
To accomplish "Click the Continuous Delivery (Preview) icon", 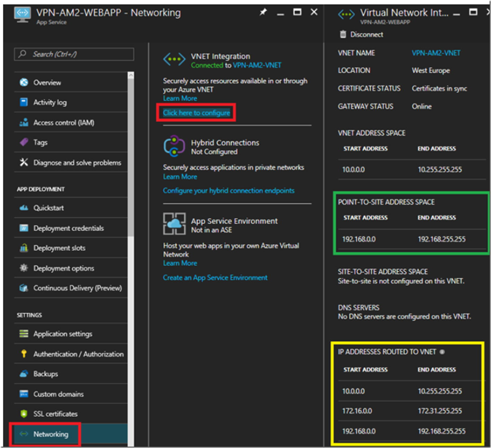I will [24, 288].
